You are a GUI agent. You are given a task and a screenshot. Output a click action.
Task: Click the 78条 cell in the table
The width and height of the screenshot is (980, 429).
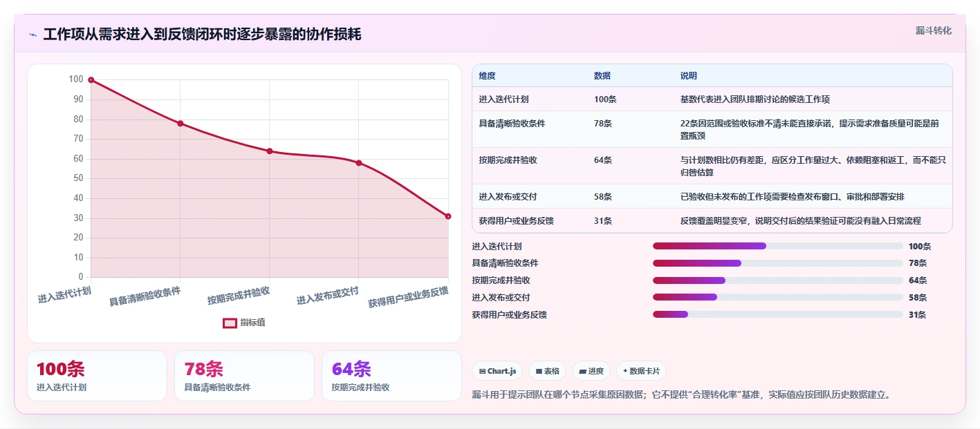point(603,124)
